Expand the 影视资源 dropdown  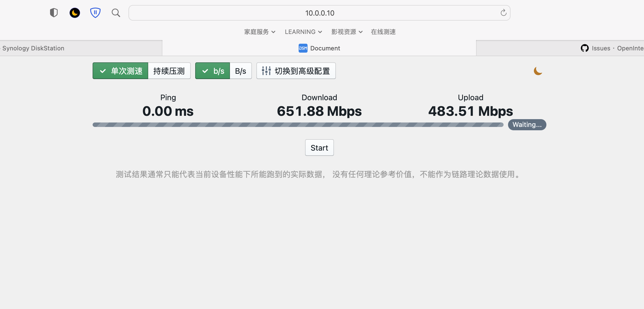[x=346, y=32]
